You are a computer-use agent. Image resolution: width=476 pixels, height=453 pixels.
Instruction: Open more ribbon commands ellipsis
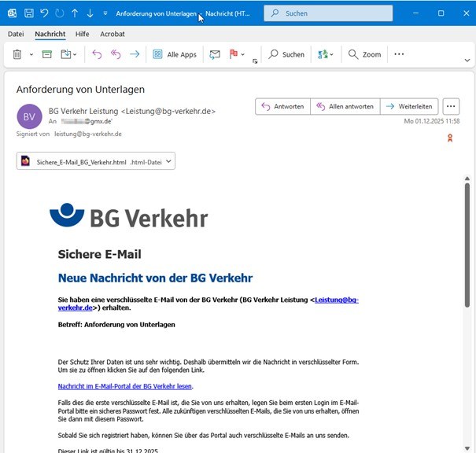click(x=399, y=54)
